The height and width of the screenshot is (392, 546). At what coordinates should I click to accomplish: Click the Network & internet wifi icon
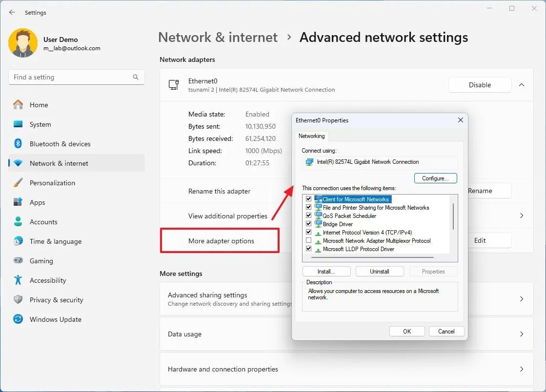coord(18,163)
